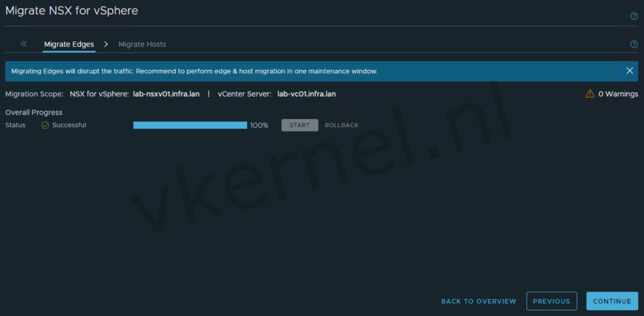Click the double-chevron back arrow before Migrate Edges
The height and width of the screenshot is (316, 644).
(x=24, y=44)
